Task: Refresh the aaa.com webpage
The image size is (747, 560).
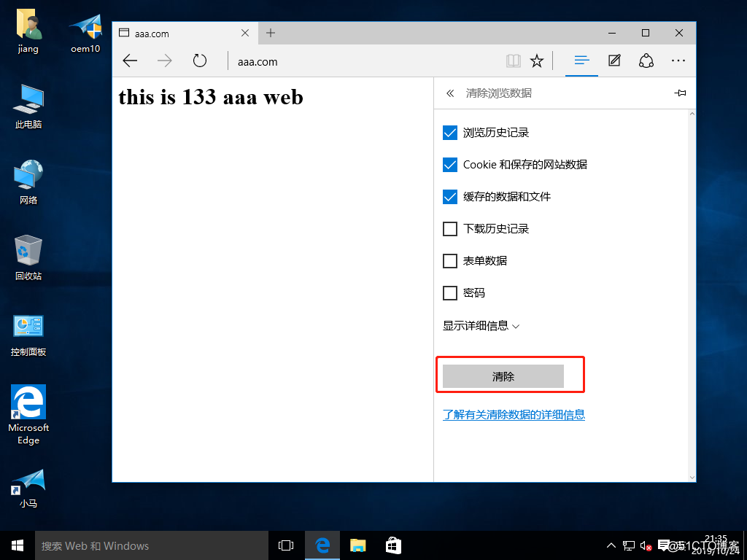Action: (x=199, y=61)
